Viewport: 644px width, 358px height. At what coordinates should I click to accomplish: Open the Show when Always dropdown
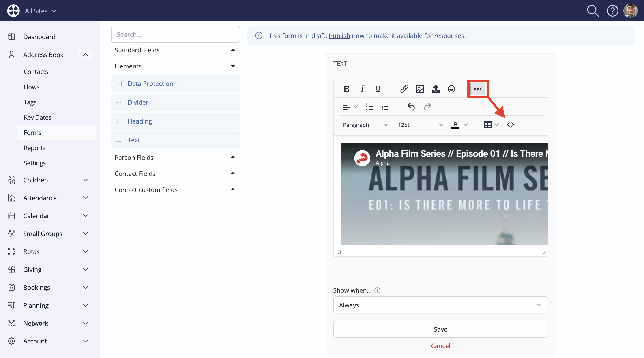click(x=440, y=305)
